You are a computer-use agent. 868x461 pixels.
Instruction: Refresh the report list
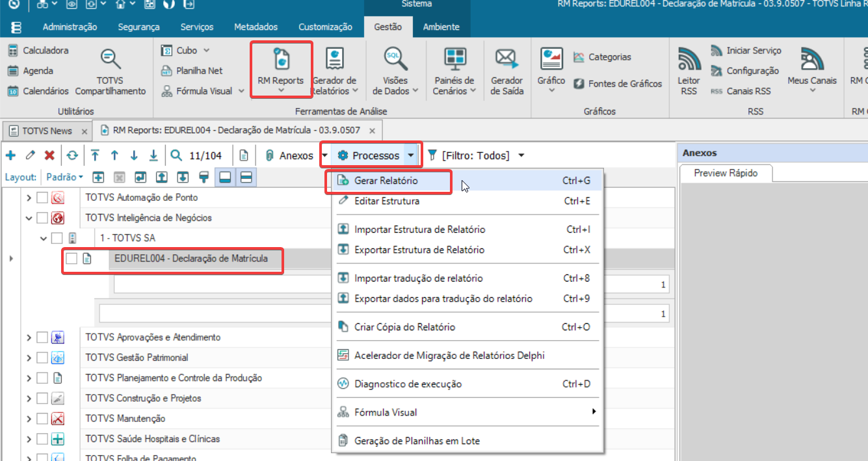click(72, 155)
